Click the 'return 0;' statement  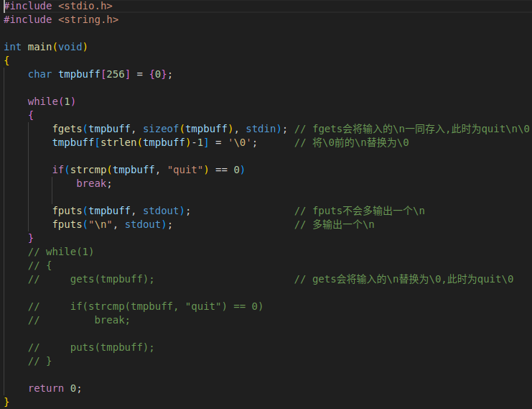(x=55, y=388)
